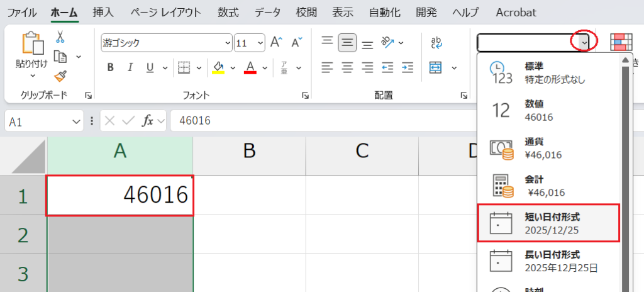The width and height of the screenshot is (644, 292).
Task: Click the formula bar cancel X icon
Action: (109, 121)
